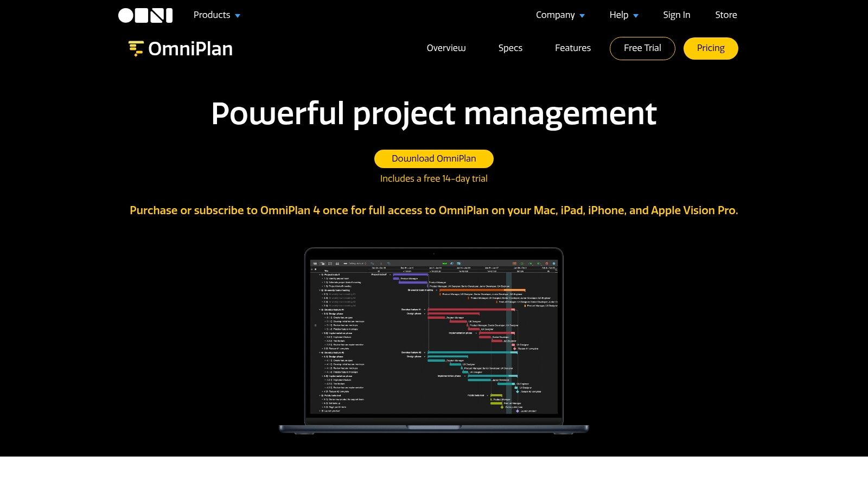Open the Help dropdown menu
This screenshot has width=868, height=488.
coord(623,15)
